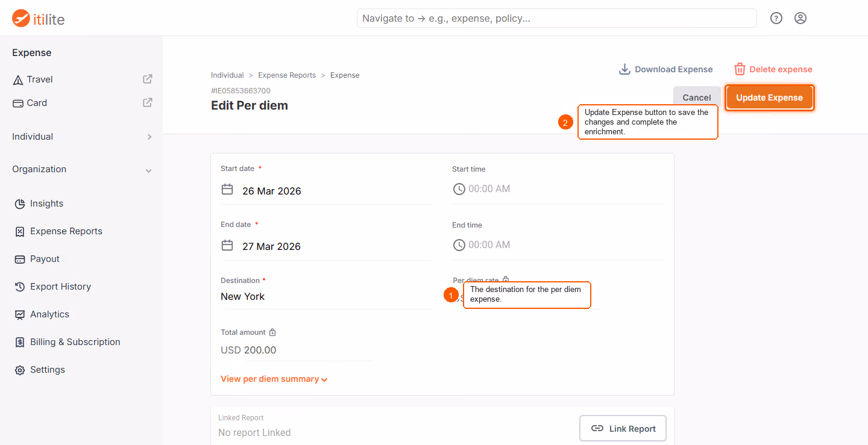Click the Update Expense button

pyautogui.click(x=770, y=98)
